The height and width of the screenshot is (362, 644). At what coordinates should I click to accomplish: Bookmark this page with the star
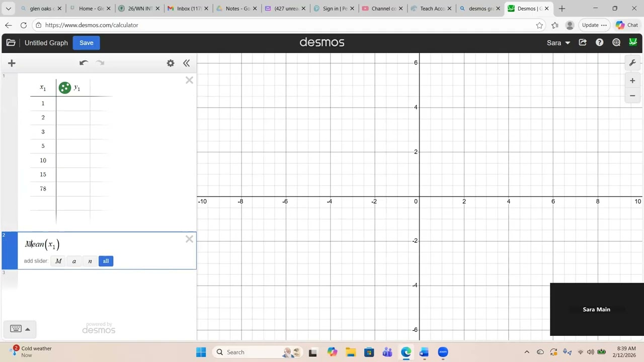[539, 25]
